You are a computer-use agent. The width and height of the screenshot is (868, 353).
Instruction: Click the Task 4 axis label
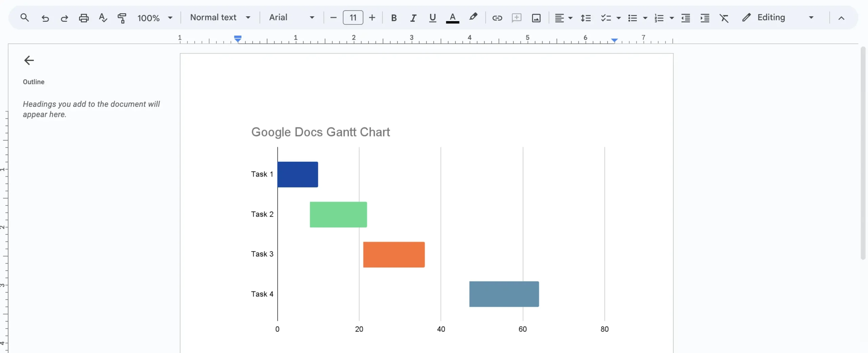pyautogui.click(x=262, y=294)
